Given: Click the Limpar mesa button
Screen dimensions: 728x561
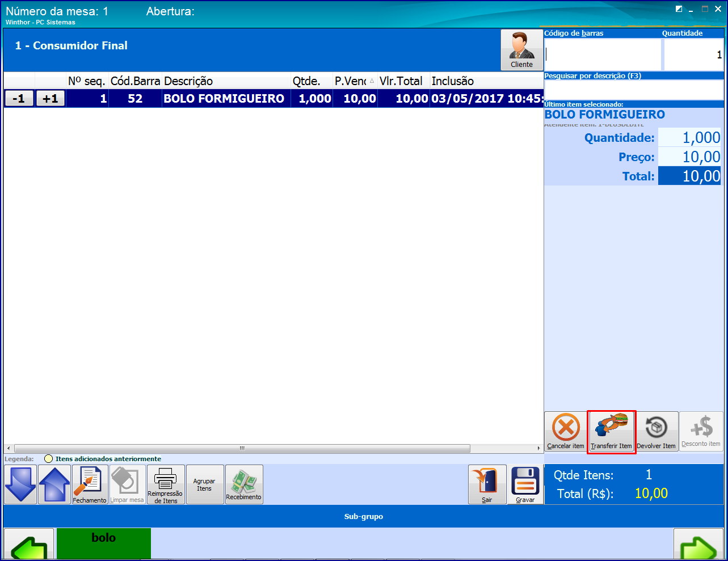Looking at the screenshot, I should click(127, 484).
